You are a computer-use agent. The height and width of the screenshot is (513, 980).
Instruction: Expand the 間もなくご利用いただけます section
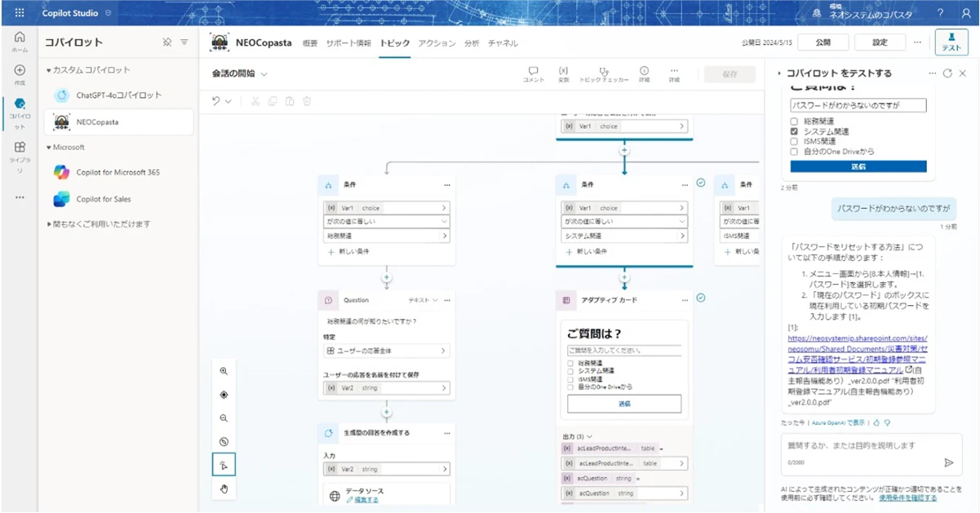pos(49,224)
